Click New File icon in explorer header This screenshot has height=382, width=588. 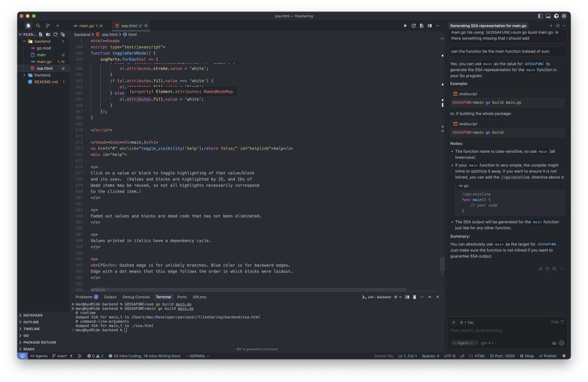coord(41,35)
